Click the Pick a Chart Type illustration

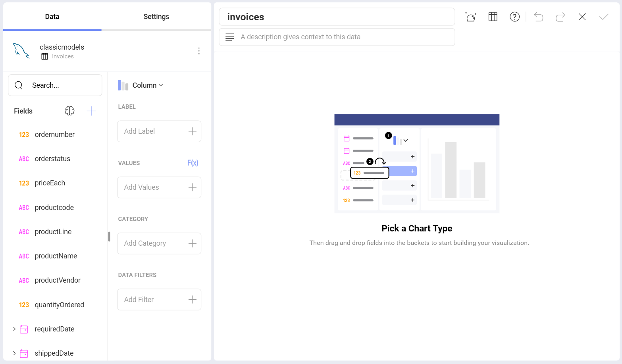point(417,164)
